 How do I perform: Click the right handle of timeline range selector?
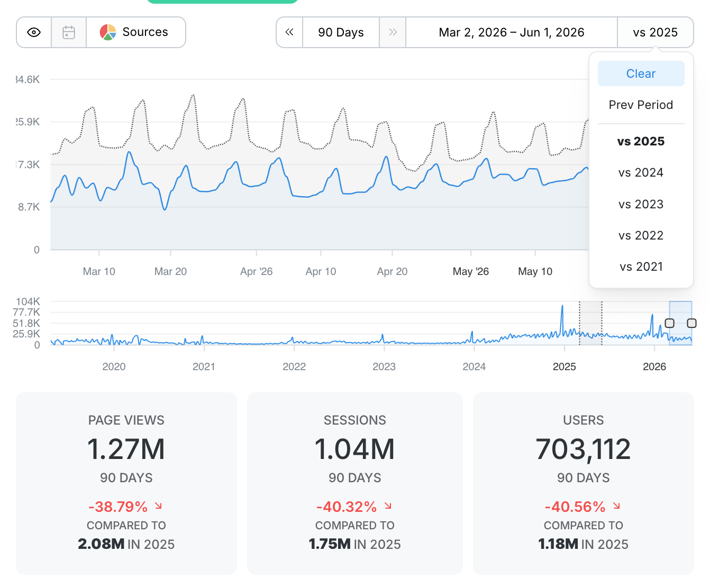pos(691,323)
